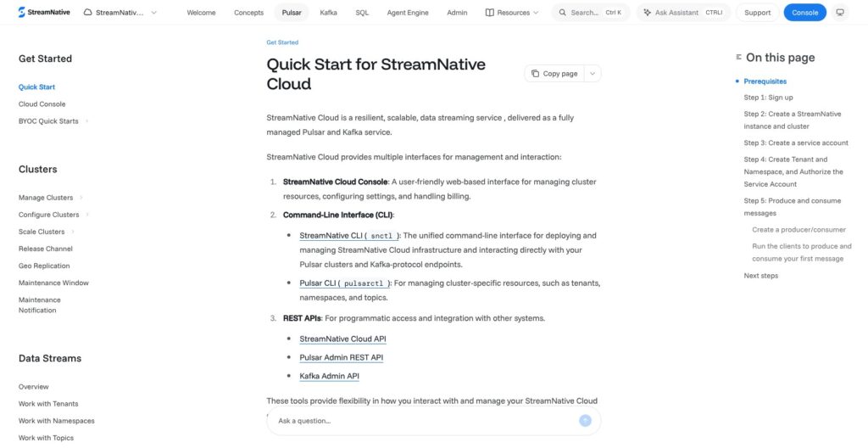Click the copy icon in Copy page
The image size is (868, 448).
pos(536,73)
